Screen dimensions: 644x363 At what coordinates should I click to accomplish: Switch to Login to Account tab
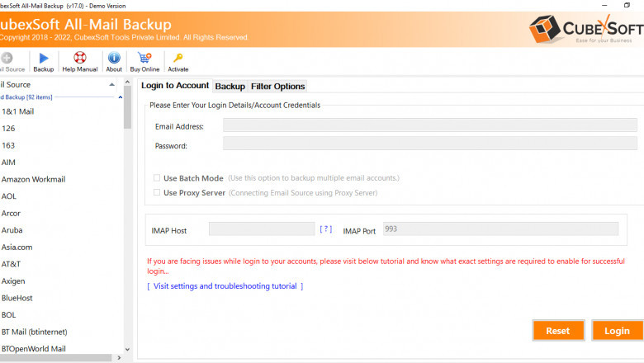point(175,85)
